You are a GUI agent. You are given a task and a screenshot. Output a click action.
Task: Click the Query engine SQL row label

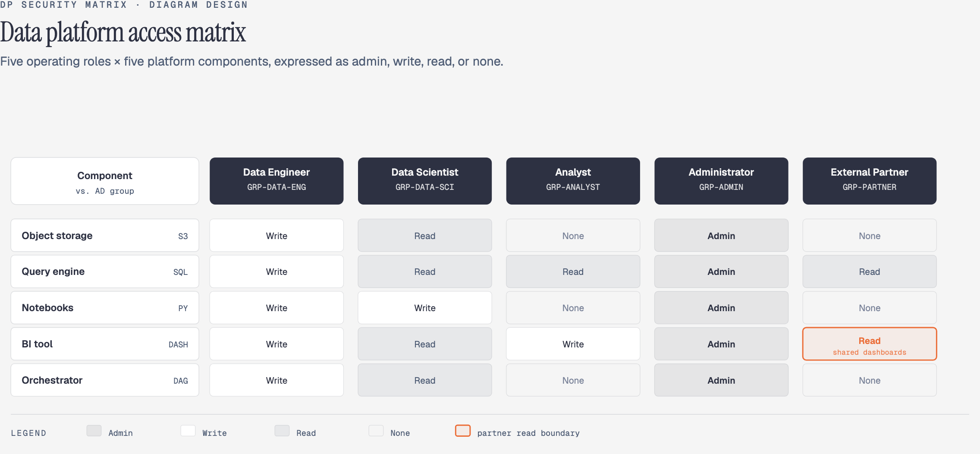click(105, 271)
